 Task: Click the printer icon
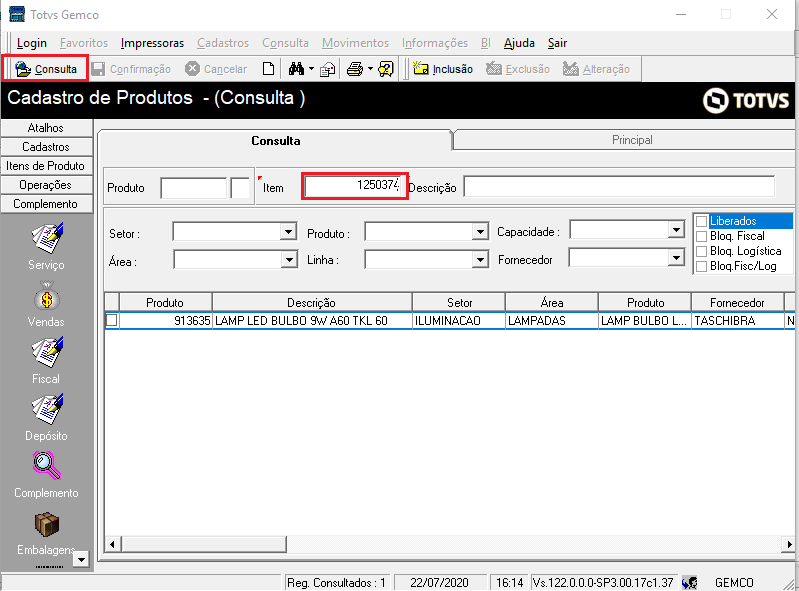(355, 69)
